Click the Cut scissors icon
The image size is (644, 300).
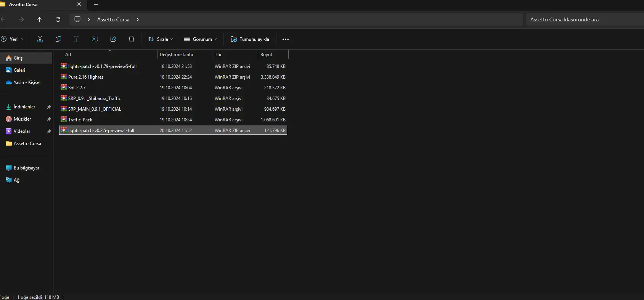pyautogui.click(x=40, y=39)
